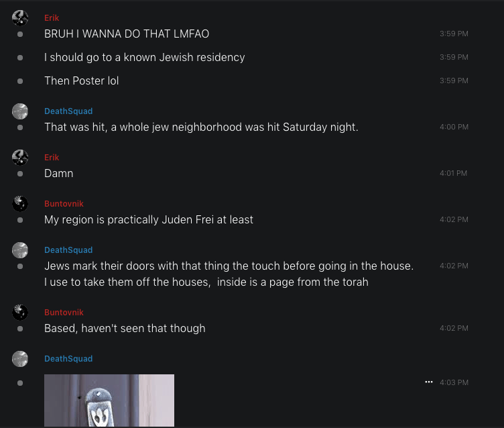This screenshot has height=428, width=504.
Task: Select the "Damn" message text
Action: 59,173
